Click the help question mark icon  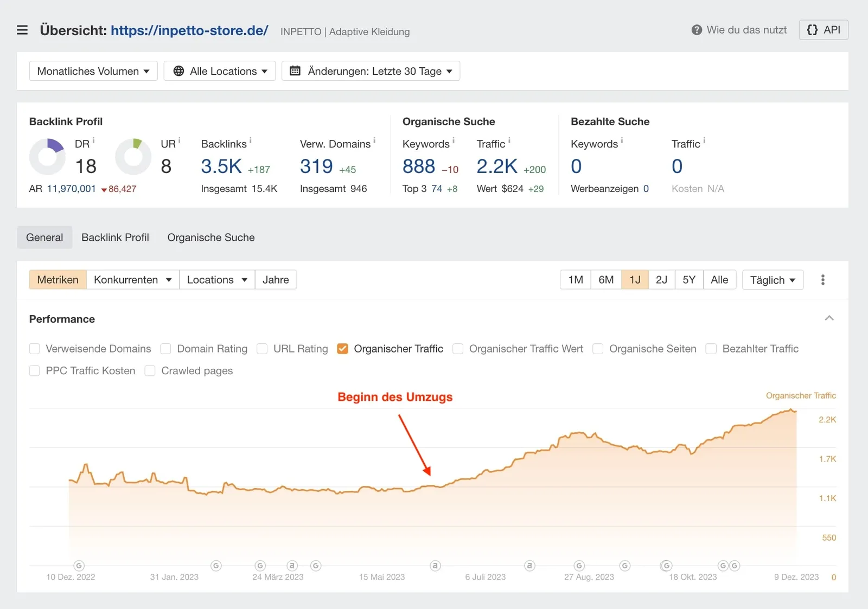pyautogui.click(x=697, y=30)
